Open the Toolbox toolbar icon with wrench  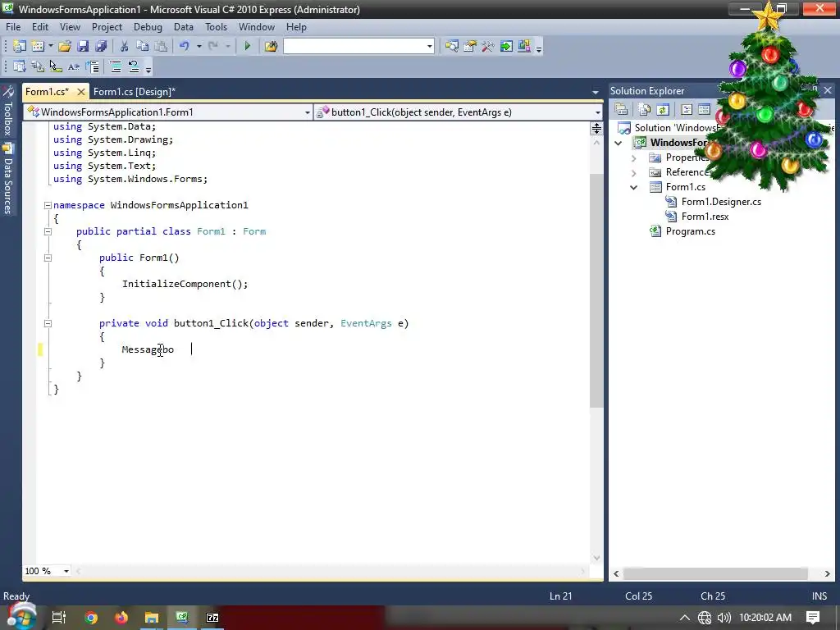pos(487,47)
